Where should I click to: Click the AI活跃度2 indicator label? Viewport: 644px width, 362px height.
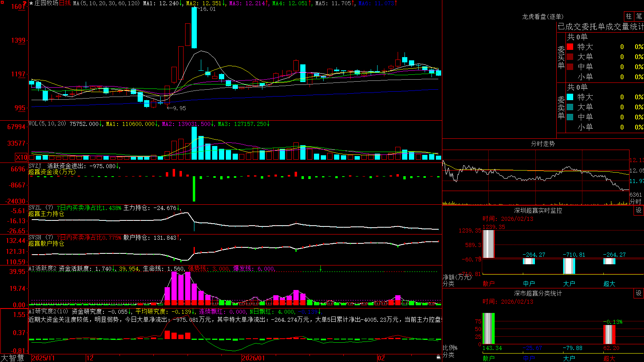point(43,268)
